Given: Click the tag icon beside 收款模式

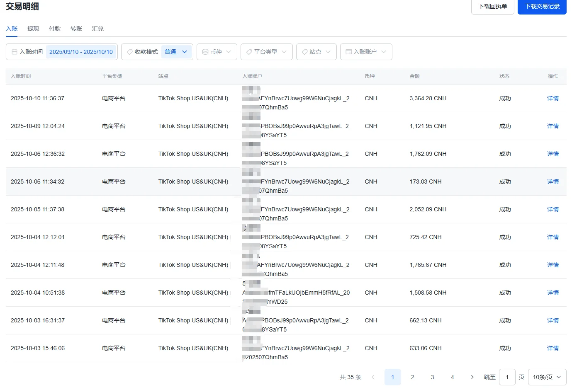Looking at the screenshot, I should (x=130, y=52).
